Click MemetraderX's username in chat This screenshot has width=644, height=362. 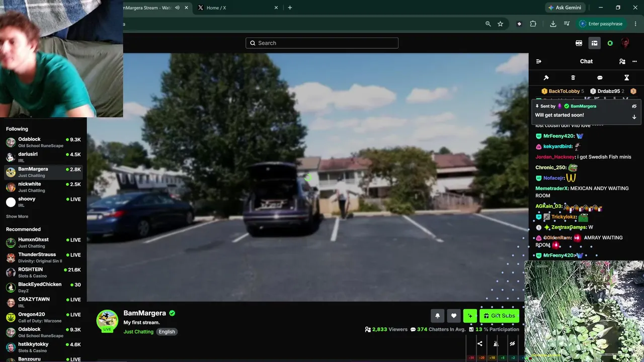coord(551,189)
